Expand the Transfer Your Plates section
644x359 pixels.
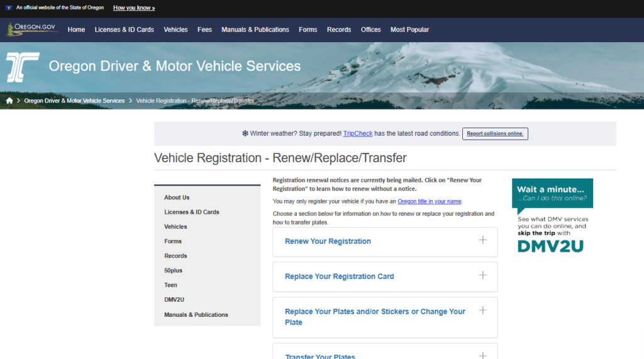click(319, 356)
